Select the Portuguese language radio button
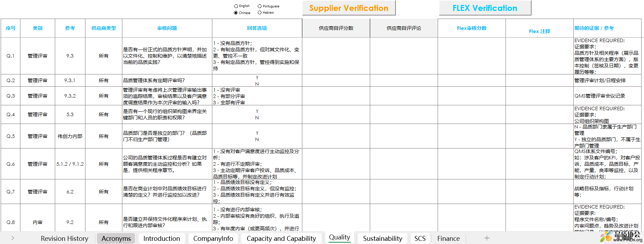644x244 pixels. point(259,6)
